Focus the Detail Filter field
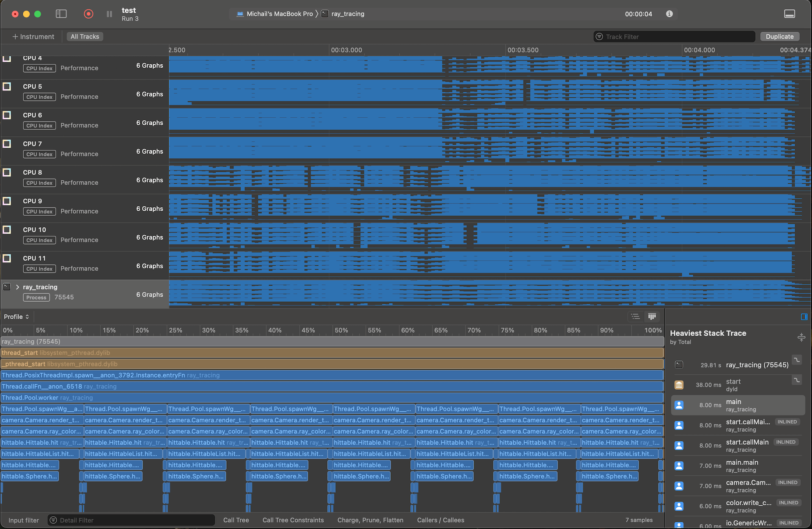Viewport: 812px width, 529px height. [x=131, y=520]
